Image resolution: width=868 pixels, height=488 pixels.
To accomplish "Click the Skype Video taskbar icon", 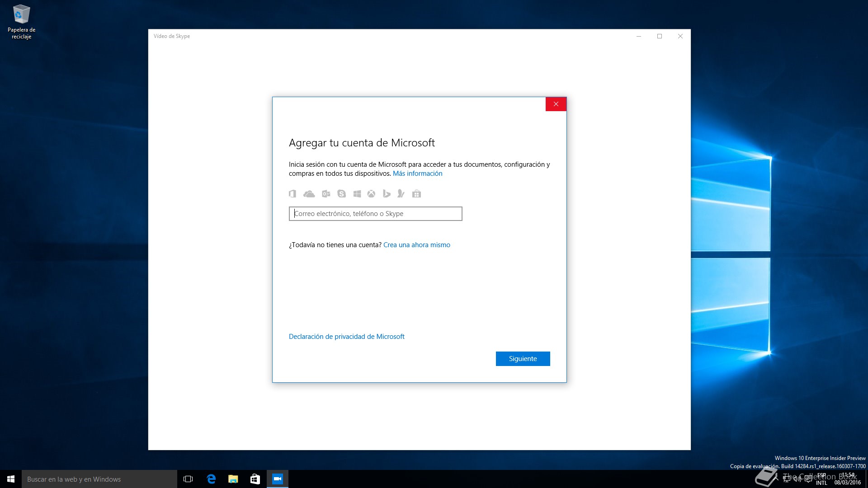I will click(277, 479).
